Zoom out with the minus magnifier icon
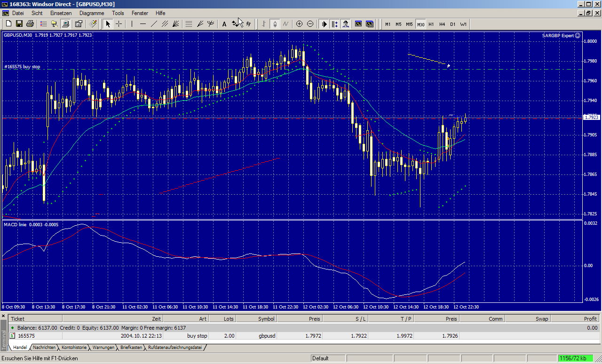The width and height of the screenshot is (602, 364). coord(310,24)
